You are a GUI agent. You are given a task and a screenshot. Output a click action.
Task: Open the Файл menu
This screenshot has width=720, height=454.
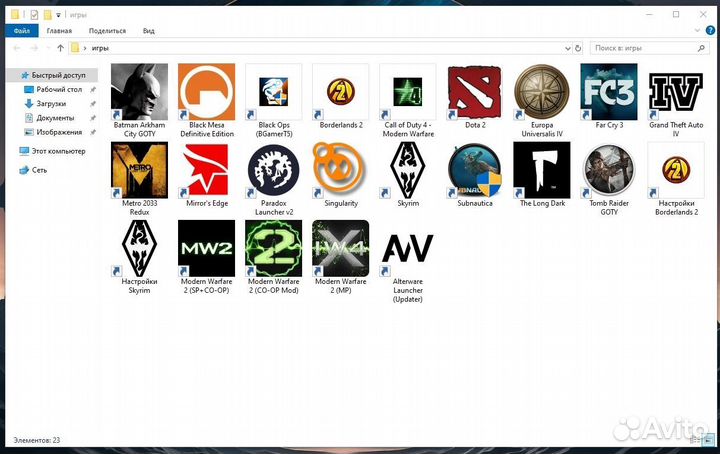[22, 31]
